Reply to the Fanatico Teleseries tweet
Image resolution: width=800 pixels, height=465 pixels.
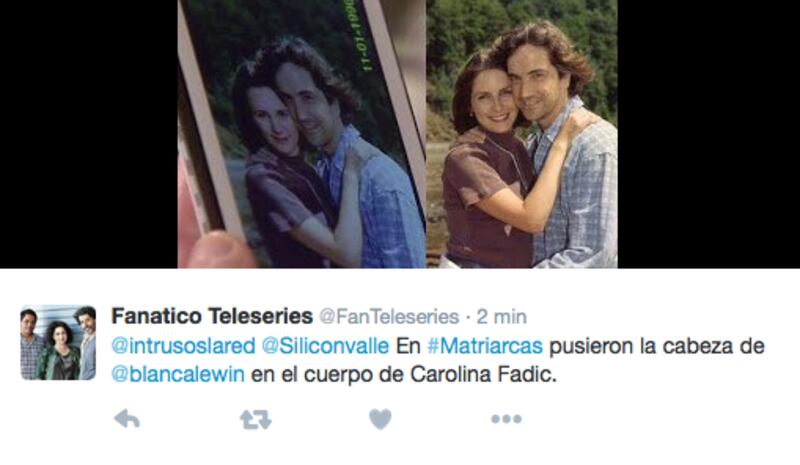coord(127,419)
